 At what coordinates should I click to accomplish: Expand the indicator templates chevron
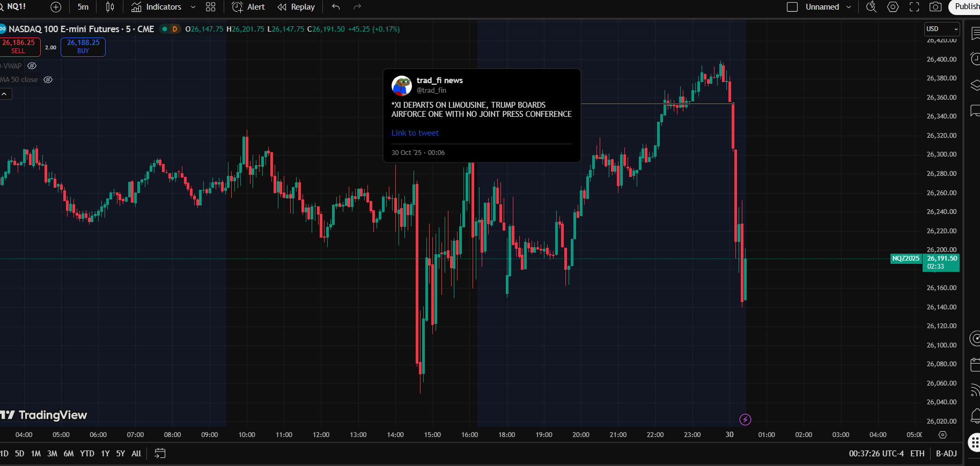193,7
